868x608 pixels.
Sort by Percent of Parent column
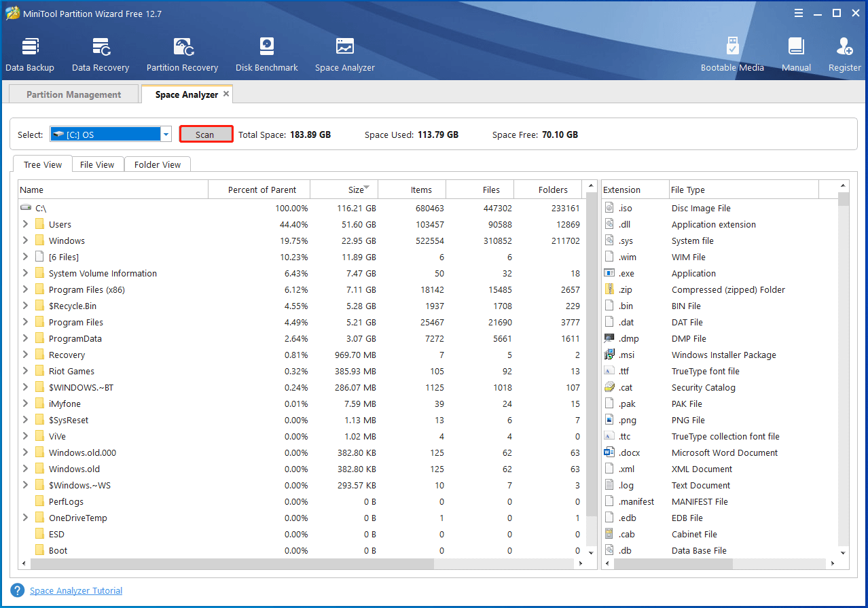pyautogui.click(x=259, y=190)
